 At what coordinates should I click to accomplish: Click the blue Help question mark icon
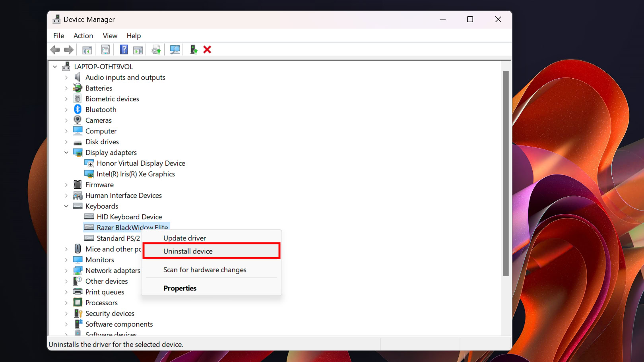pyautogui.click(x=124, y=50)
